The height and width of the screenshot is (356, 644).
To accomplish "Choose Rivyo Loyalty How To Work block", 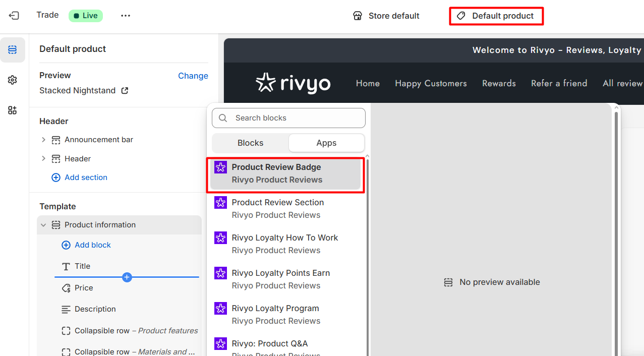I will [x=285, y=244].
